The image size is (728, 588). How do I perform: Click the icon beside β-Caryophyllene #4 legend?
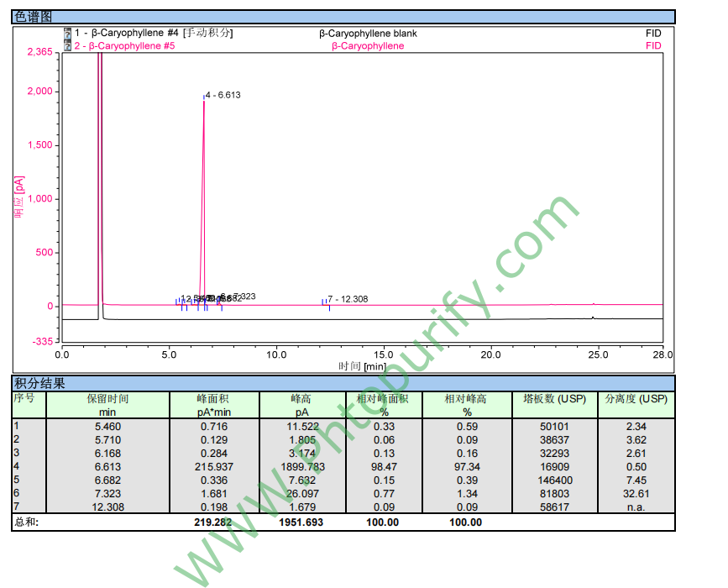coord(67,34)
